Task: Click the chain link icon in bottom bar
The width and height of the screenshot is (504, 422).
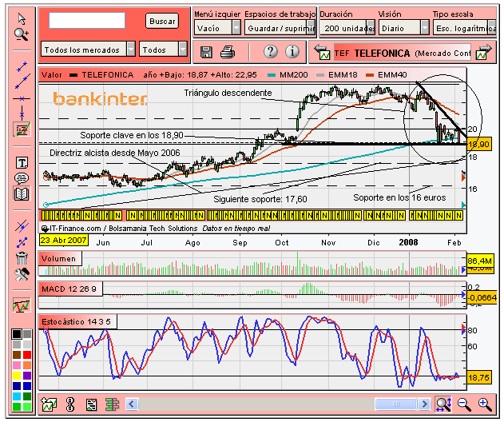Action: tap(69, 404)
